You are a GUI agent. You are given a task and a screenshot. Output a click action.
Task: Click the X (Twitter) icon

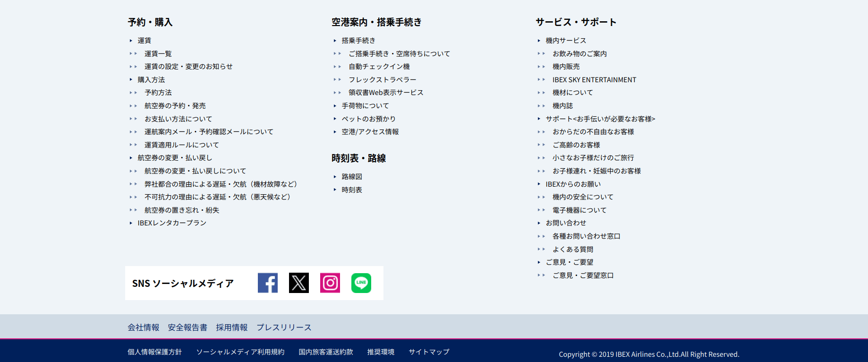coord(298,283)
